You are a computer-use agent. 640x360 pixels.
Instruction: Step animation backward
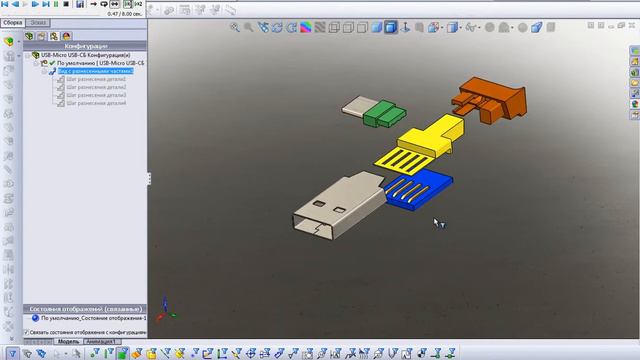coord(16,4)
